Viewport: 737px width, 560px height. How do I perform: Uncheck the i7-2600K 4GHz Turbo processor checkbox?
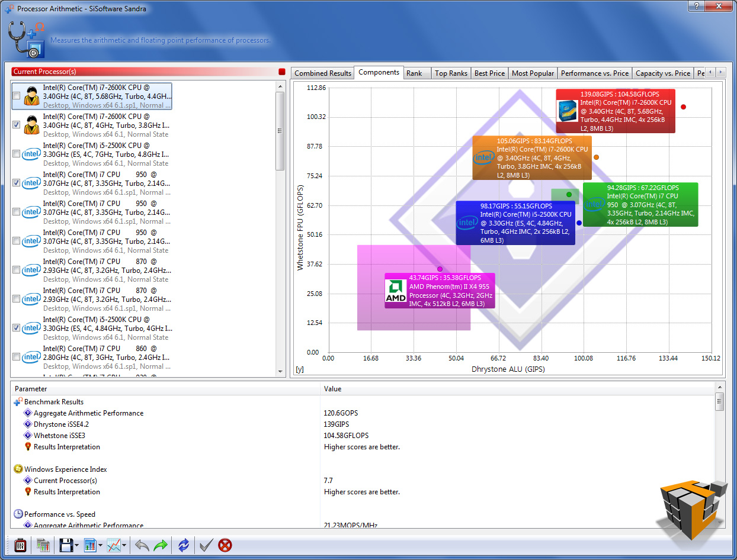pyautogui.click(x=16, y=125)
